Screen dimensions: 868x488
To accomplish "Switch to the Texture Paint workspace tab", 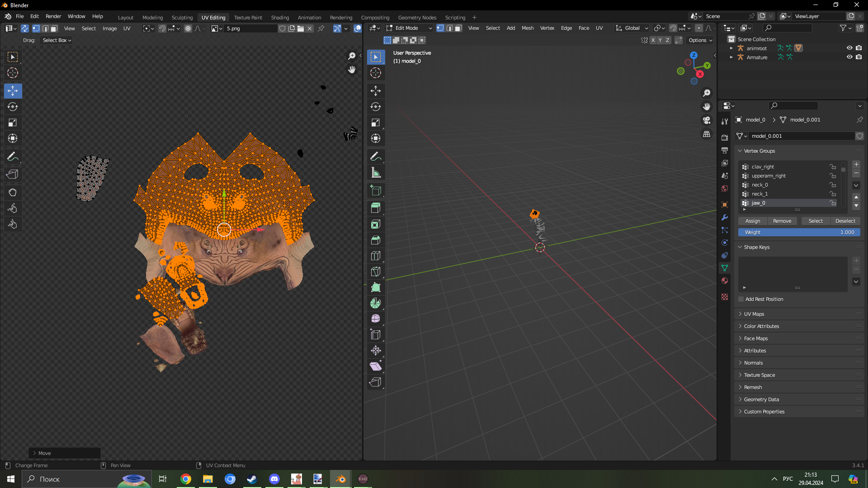I will [248, 18].
